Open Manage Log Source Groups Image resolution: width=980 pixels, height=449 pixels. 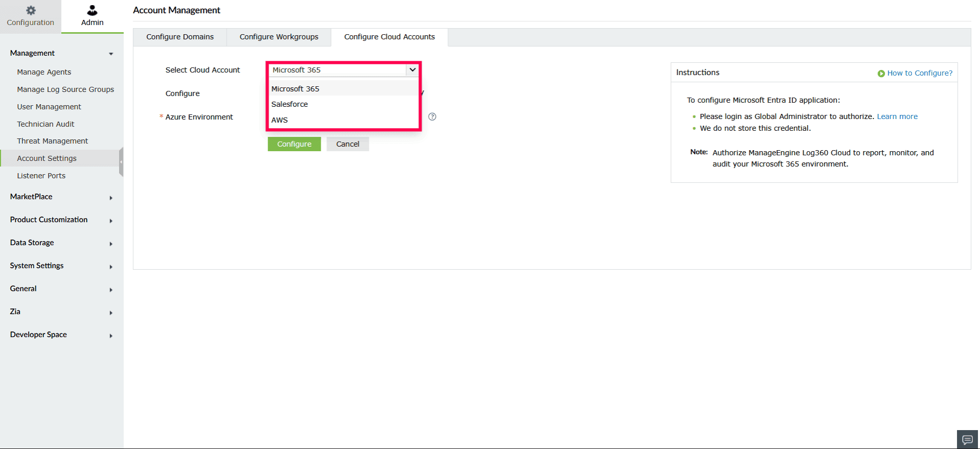(65, 89)
